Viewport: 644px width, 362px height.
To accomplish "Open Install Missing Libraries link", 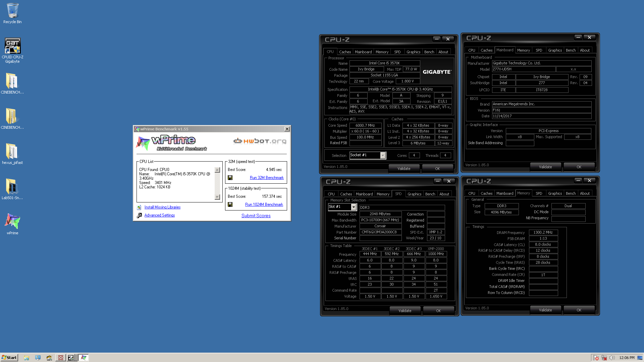I will 162,207.
